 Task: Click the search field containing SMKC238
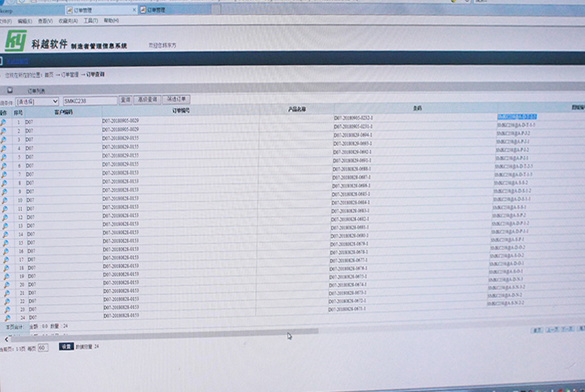click(89, 101)
